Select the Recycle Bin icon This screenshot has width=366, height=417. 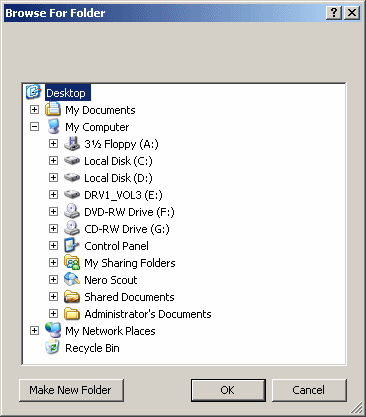click(x=53, y=348)
